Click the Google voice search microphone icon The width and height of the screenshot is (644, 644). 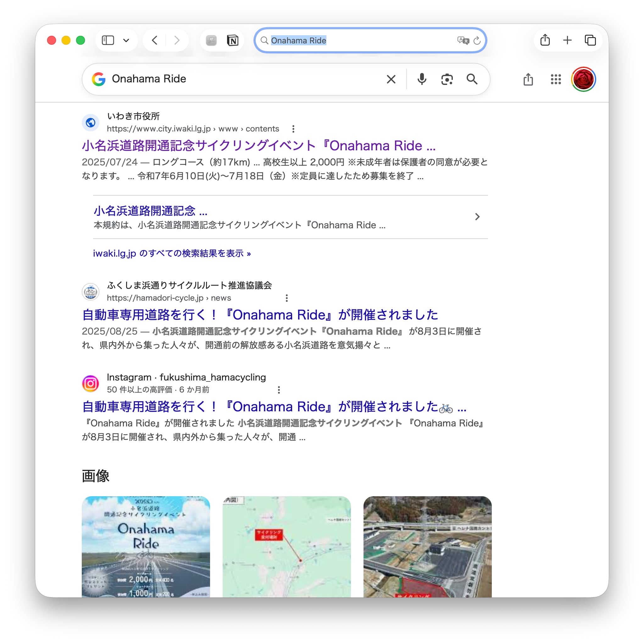(422, 79)
